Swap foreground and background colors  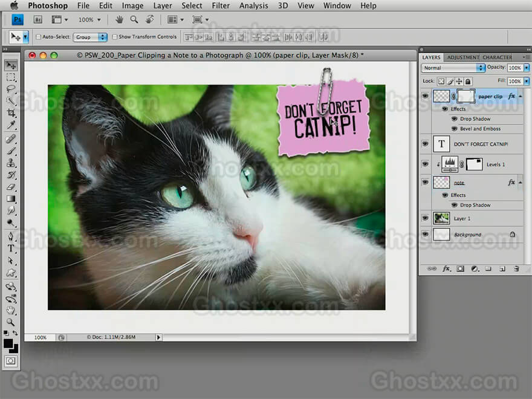pos(15,333)
